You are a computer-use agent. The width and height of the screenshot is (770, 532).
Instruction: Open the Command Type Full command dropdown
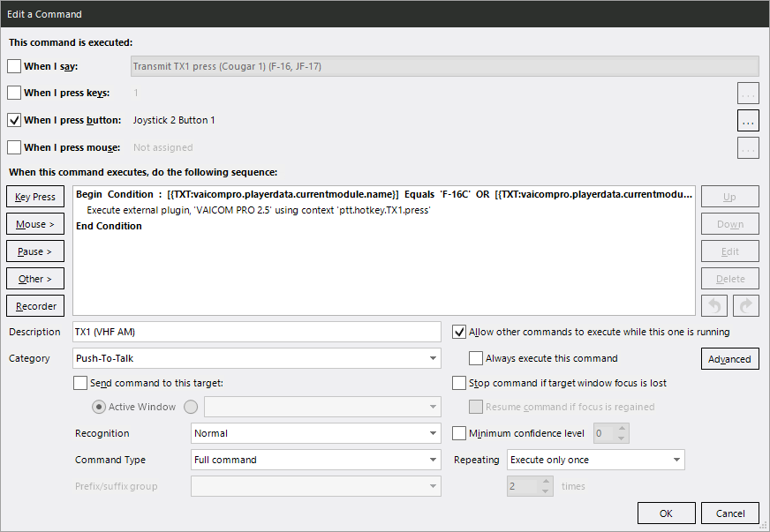(316, 460)
